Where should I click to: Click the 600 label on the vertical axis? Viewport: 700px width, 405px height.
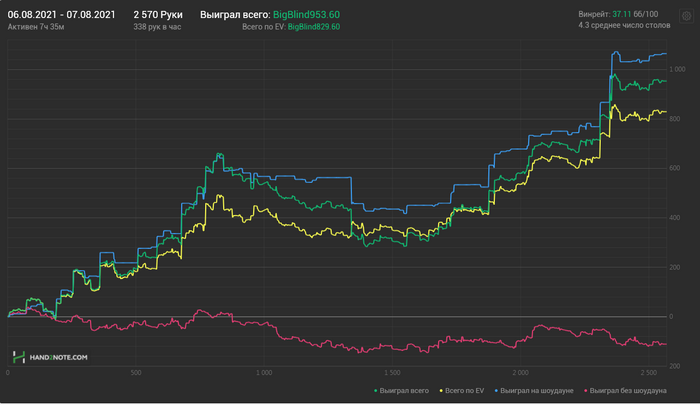(675, 168)
